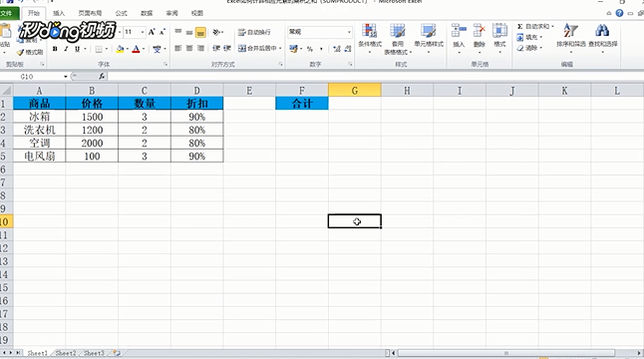Open the Name Box dropdown arrow
The image size is (644, 359).
click(66, 77)
